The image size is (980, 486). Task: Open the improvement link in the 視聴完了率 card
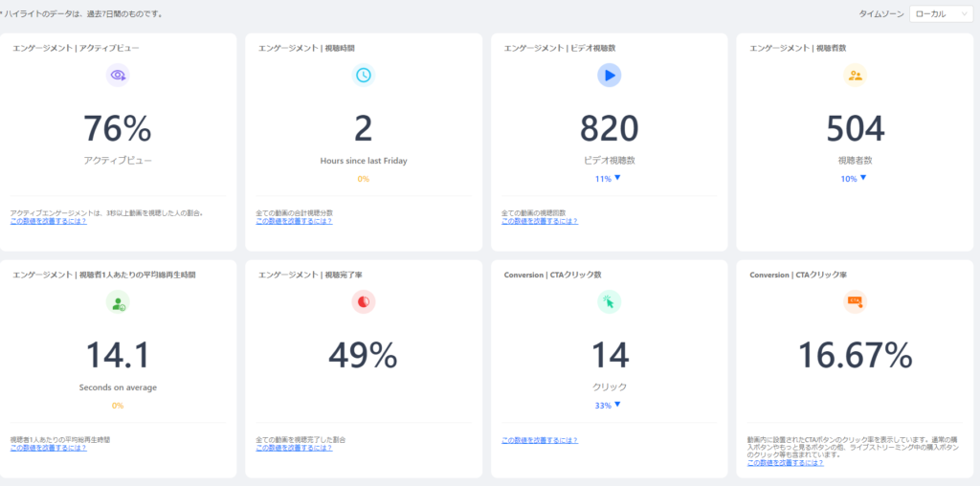pos(294,448)
